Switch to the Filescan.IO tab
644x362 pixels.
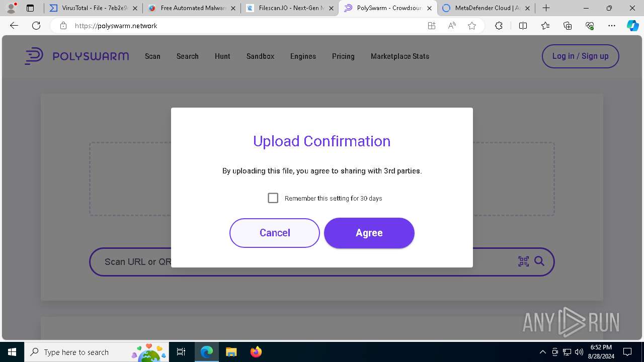coord(289,8)
